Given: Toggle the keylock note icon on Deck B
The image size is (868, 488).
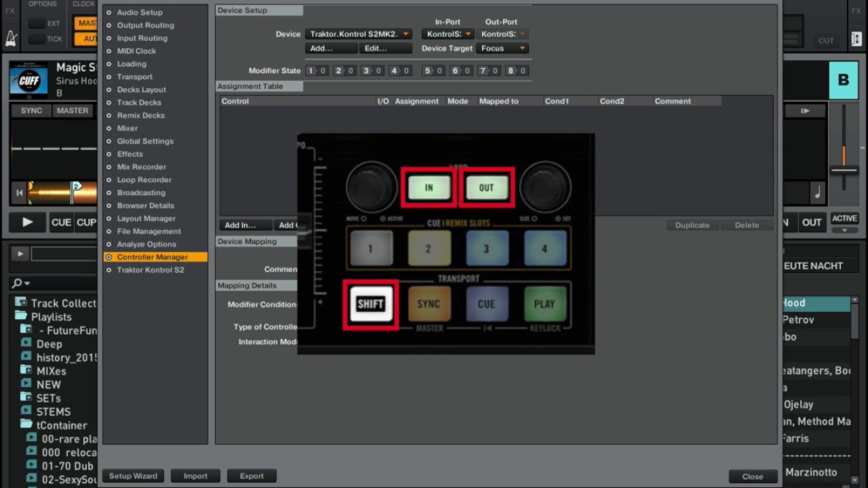Looking at the screenshot, I should point(818,193).
